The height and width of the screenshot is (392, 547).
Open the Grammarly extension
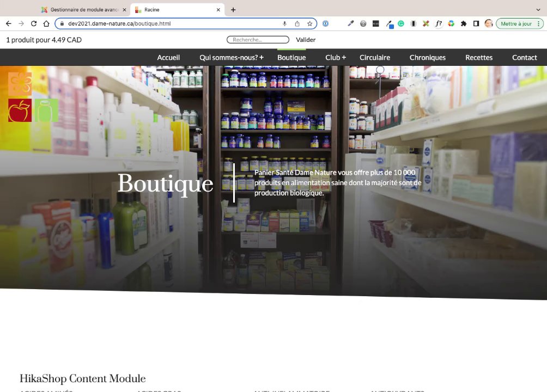(401, 24)
